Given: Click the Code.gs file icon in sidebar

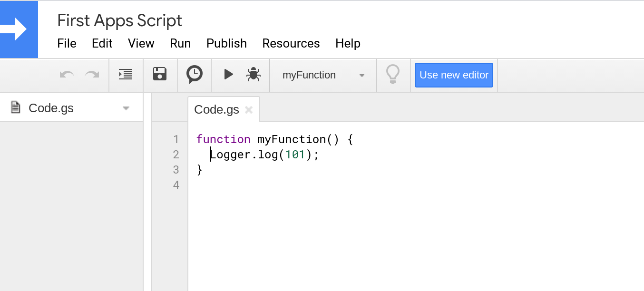Looking at the screenshot, I should [x=16, y=107].
